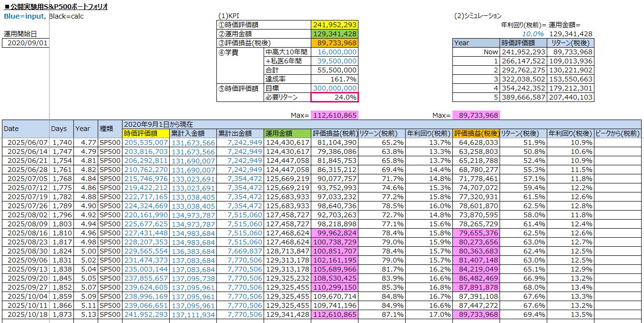Select the +私医6年間 value 39,500,000
The image size is (644, 323).
(x=334, y=61)
